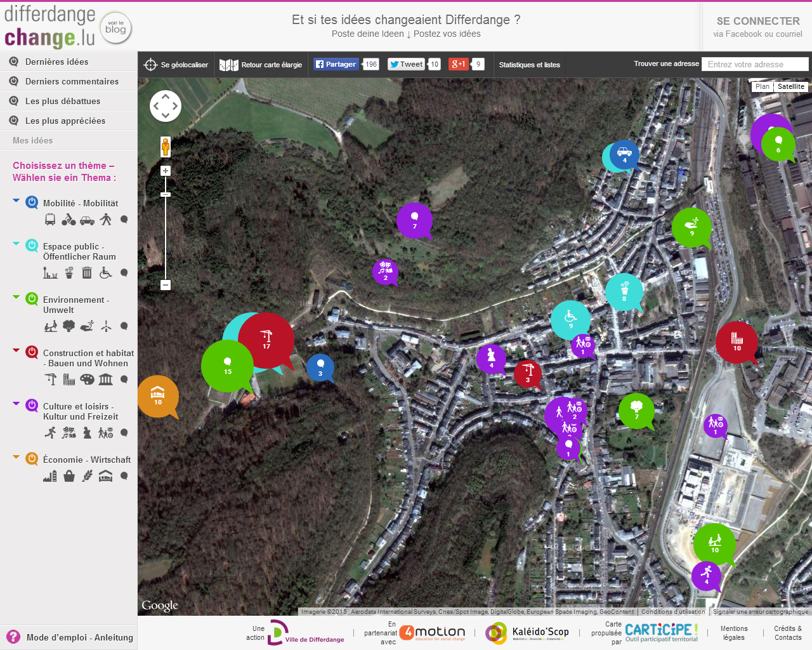Collapse the Espace public theme arrow
Screen dimensions: 812x650
[16, 243]
